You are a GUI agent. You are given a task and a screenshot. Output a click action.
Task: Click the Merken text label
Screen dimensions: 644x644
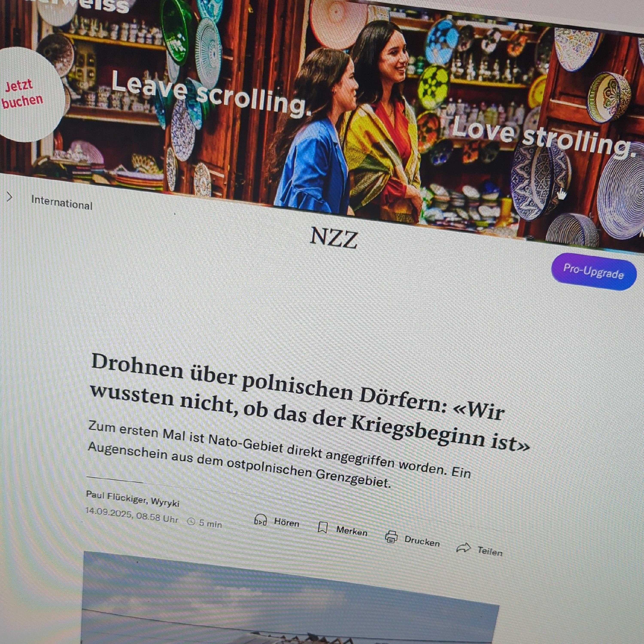click(x=352, y=531)
